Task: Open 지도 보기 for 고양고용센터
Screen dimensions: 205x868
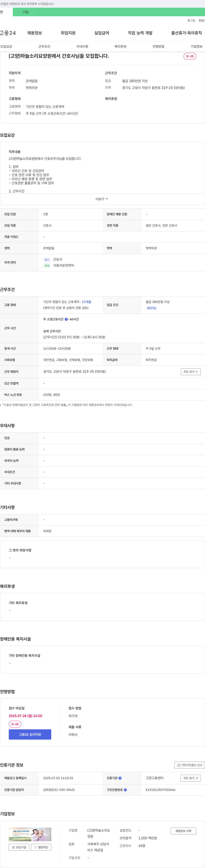Action: [x=190, y=778]
